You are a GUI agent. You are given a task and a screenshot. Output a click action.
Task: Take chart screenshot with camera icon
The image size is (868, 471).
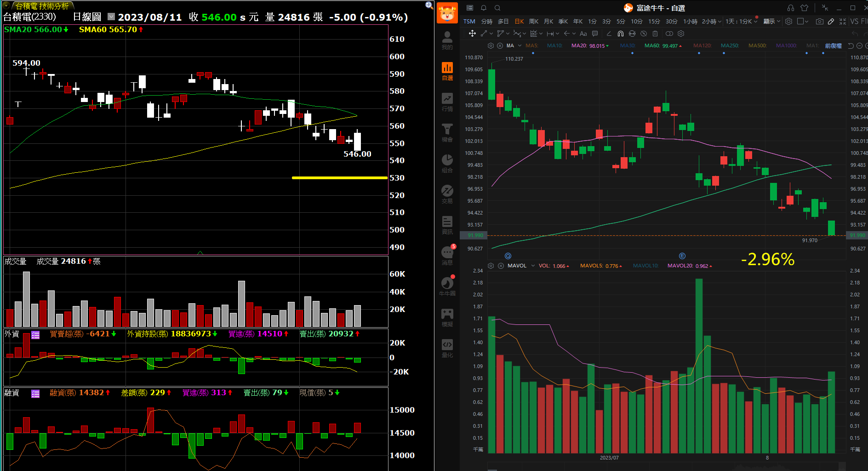[x=820, y=21]
